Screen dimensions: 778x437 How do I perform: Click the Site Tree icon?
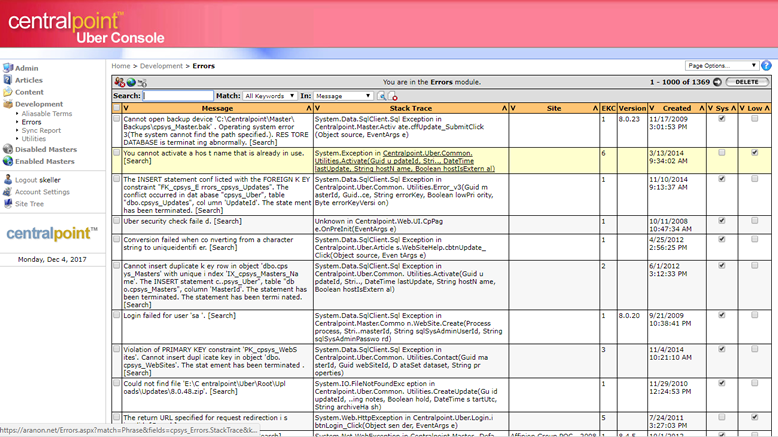coord(8,203)
